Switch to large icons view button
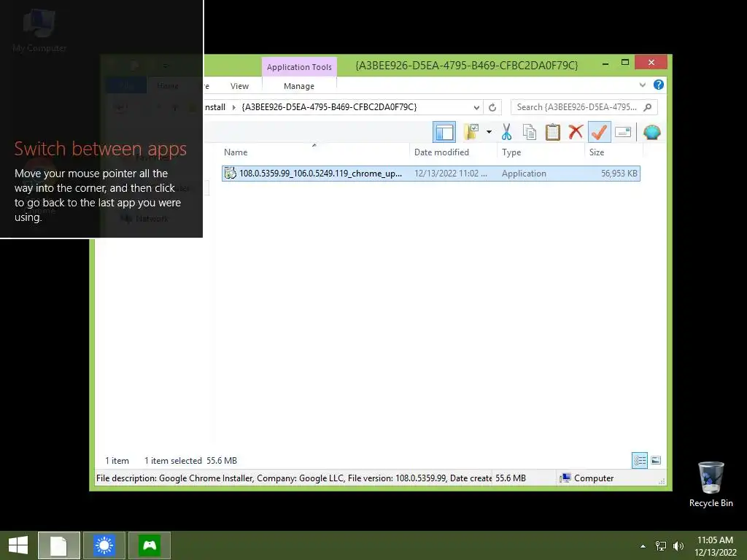747x560 pixels. [656, 460]
